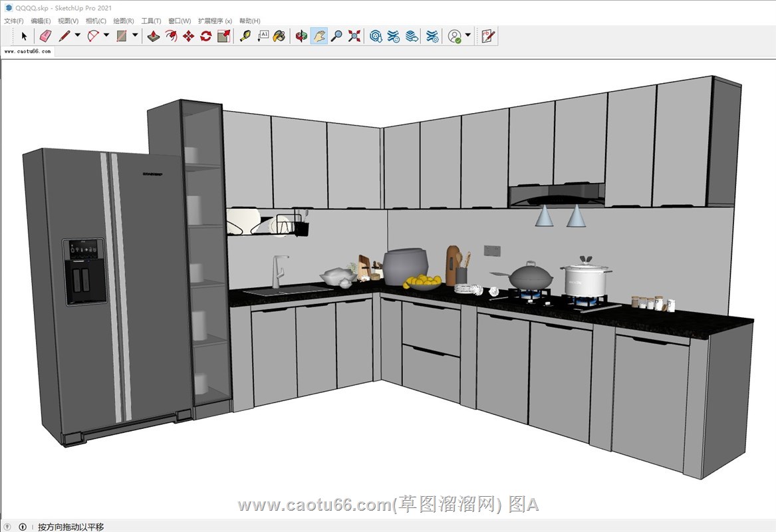Viewport: 776px width, 532px height.
Task: Open the 3D Warehouse
Action: [x=376, y=36]
